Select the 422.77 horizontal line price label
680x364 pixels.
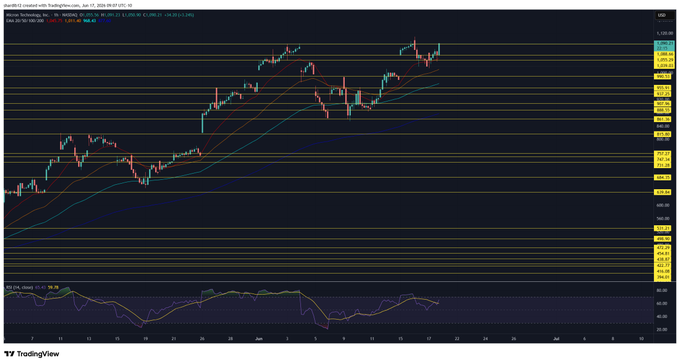pyautogui.click(x=663, y=265)
